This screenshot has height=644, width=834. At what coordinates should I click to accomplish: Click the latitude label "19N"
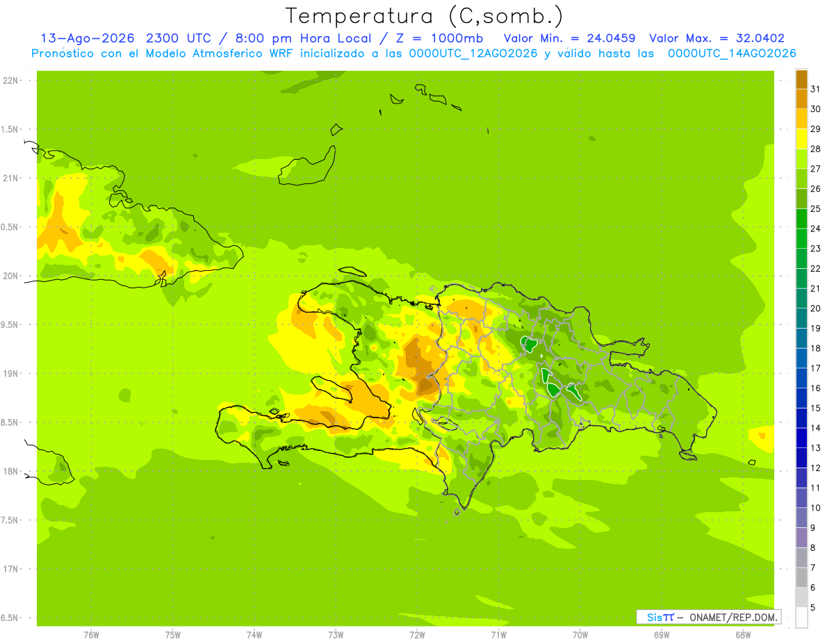(10, 374)
